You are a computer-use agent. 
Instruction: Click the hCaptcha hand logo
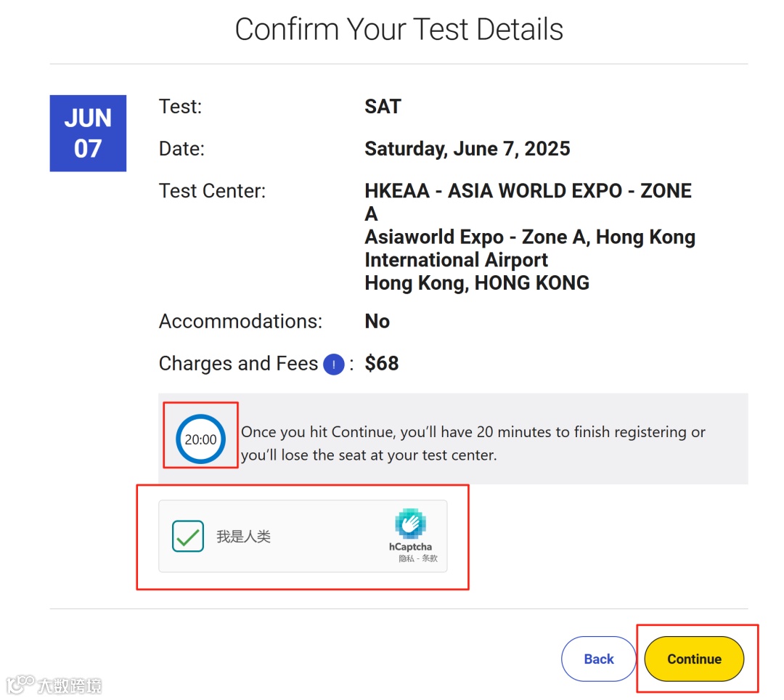[410, 524]
